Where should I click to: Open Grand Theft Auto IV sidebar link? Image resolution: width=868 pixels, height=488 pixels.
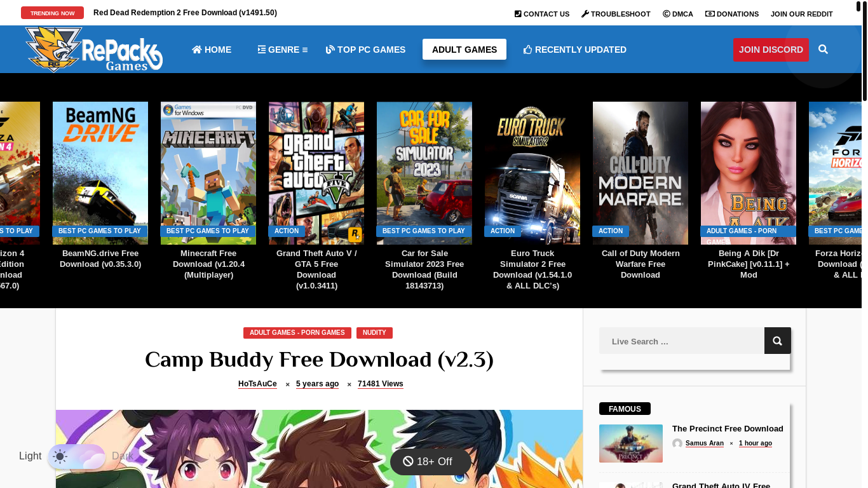point(721,485)
